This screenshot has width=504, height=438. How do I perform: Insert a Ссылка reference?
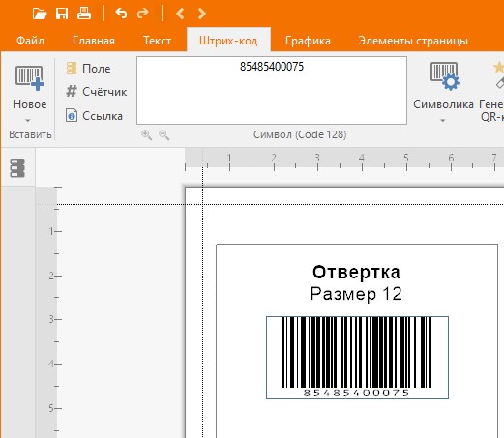[x=94, y=115]
